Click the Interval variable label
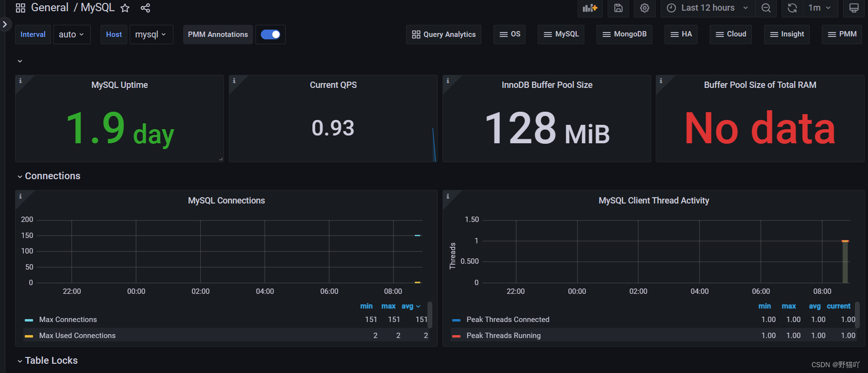The image size is (868, 373). (33, 34)
